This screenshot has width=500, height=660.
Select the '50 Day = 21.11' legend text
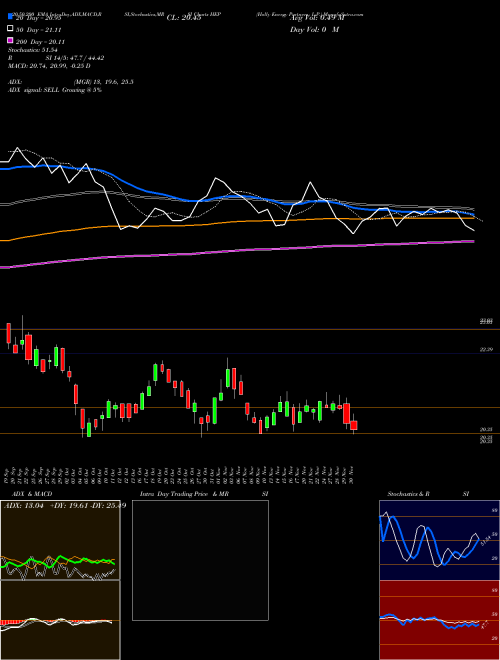pyautogui.click(x=39, y=30)
